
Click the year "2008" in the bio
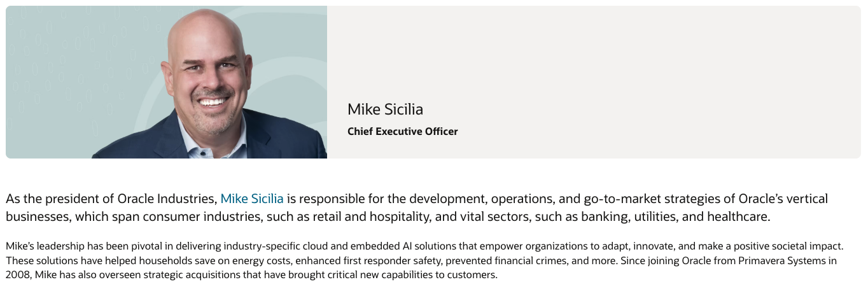[x=17, y=275]
